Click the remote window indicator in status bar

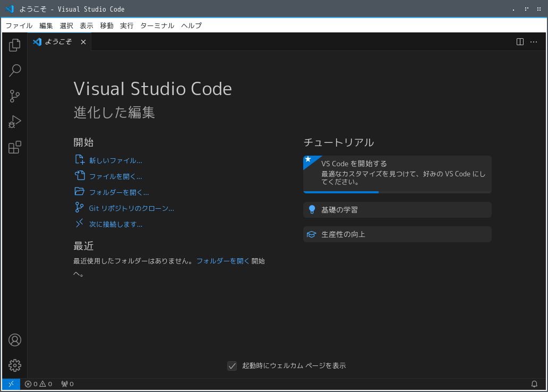(x=11, y=384)
